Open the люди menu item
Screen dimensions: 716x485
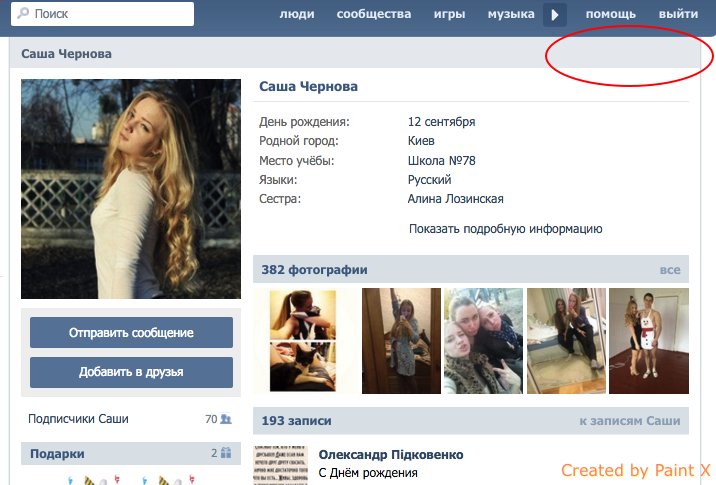pyautogui.click(x=297, y=14)
